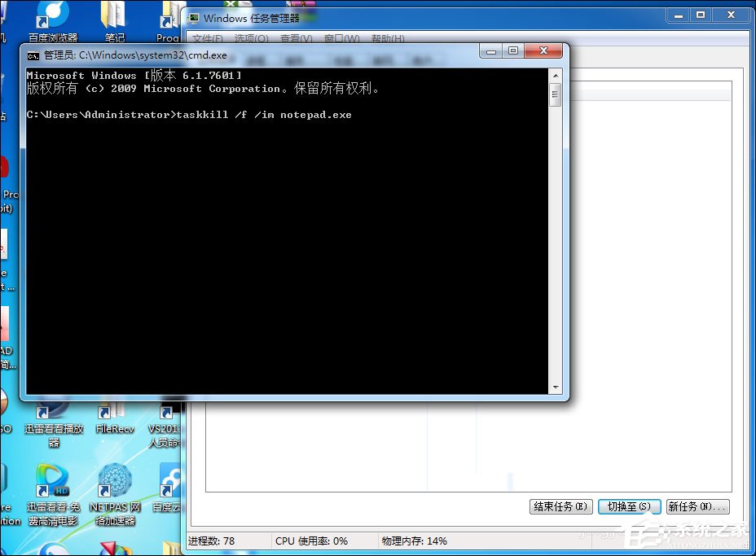Screen dimensions: 756x556
Task: Click the cmd scrollbar down arrow
Action: (x=556, y=387)
